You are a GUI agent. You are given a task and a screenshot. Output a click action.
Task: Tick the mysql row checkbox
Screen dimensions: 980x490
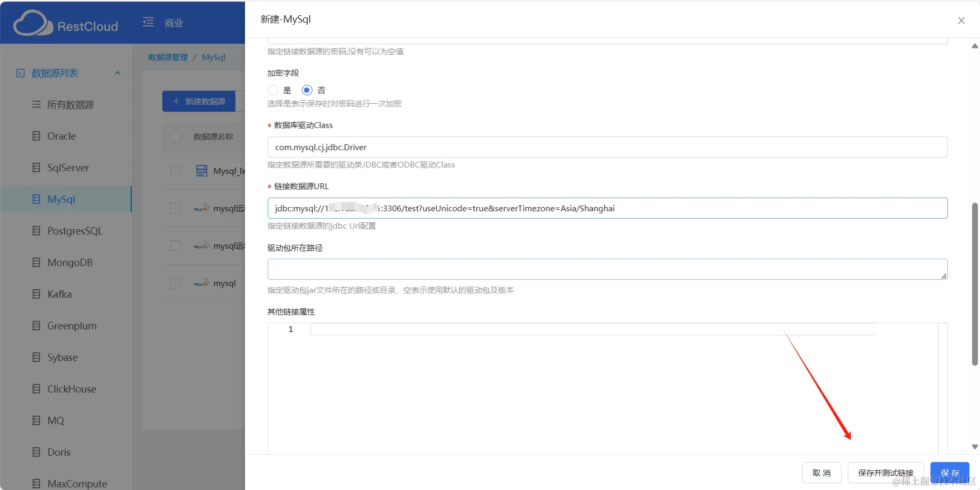click(x=175, y=283)
